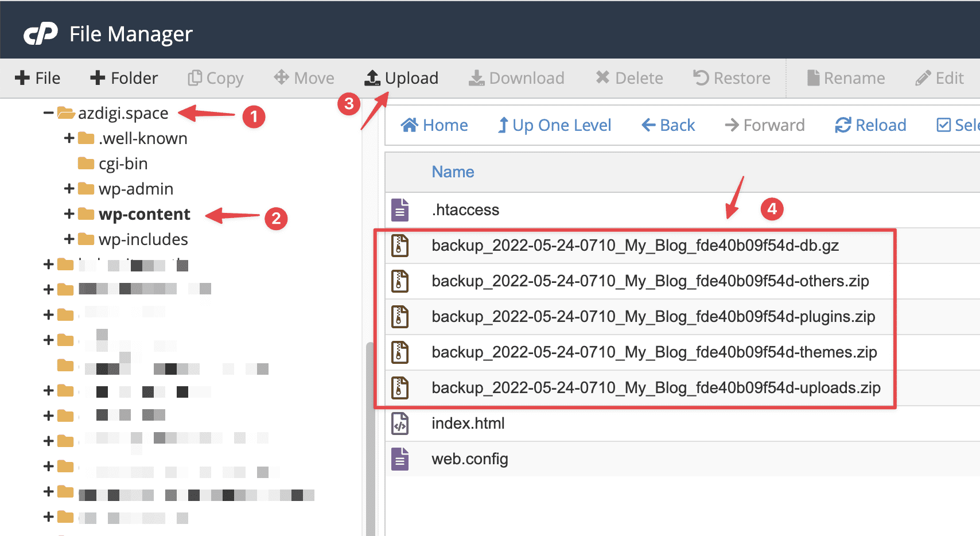Screen dimensions: 980x536
Task: Open the Home directory icon
Action: [x=434, y=125]
